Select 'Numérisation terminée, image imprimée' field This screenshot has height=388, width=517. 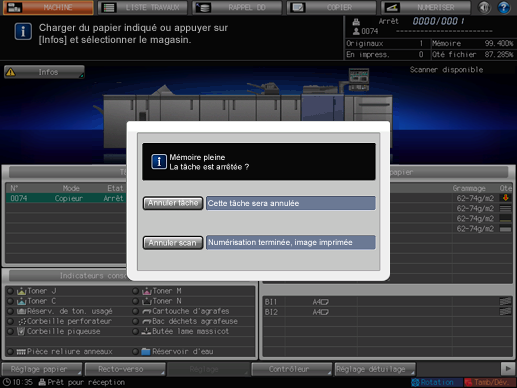click(x=291, y=242)
